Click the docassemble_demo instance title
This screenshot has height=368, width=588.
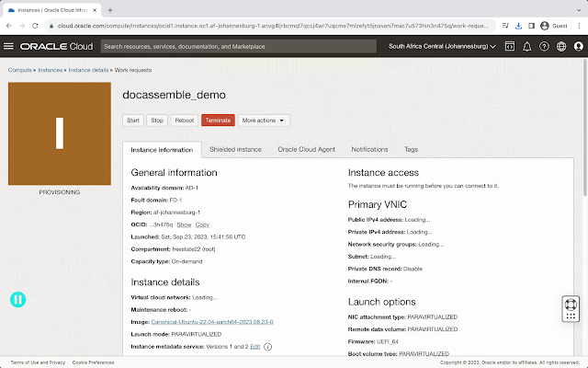[x=174, y=95]
